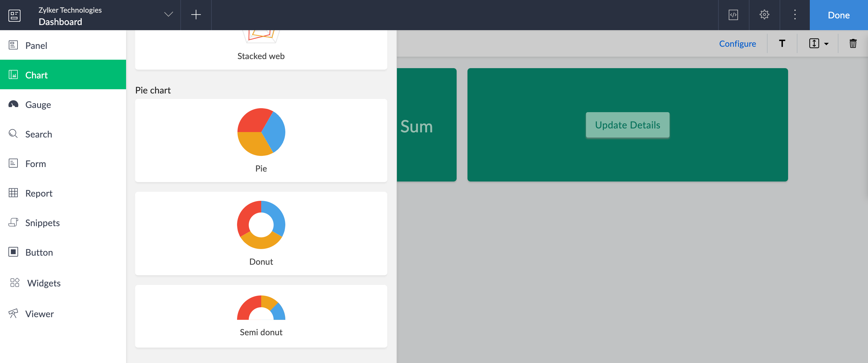
Task: Choose the Pie chart thumbnail
Action: (x=261, y=140)
